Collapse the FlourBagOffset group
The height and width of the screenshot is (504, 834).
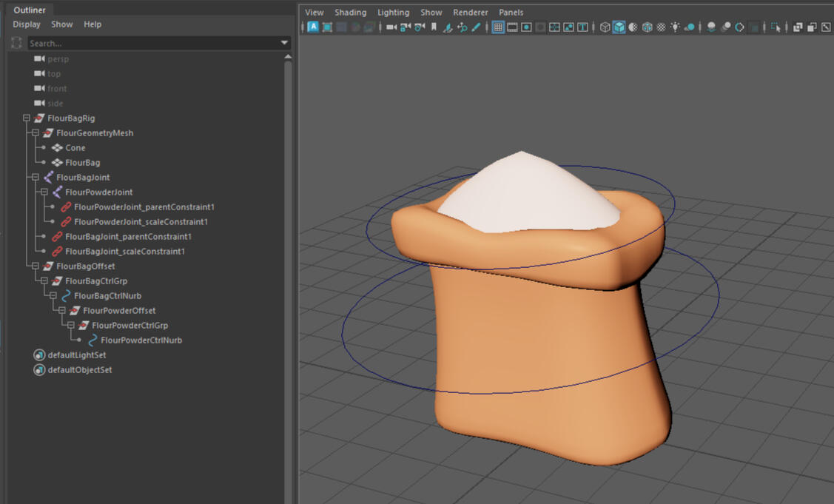(35, 266)
